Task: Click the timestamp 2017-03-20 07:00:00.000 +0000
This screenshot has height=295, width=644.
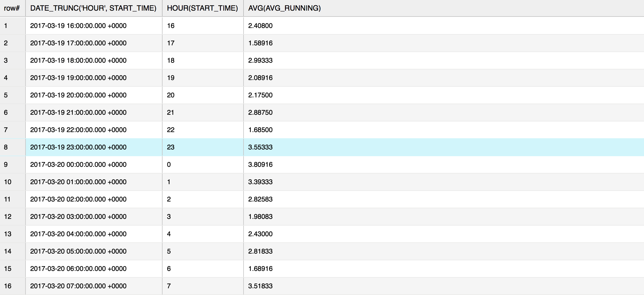Action: (78, 286)
